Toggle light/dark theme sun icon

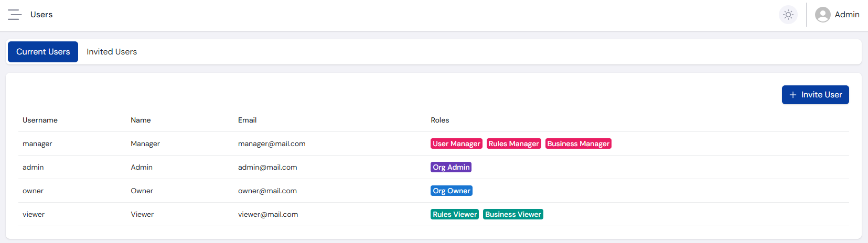[x=788, y=15]
